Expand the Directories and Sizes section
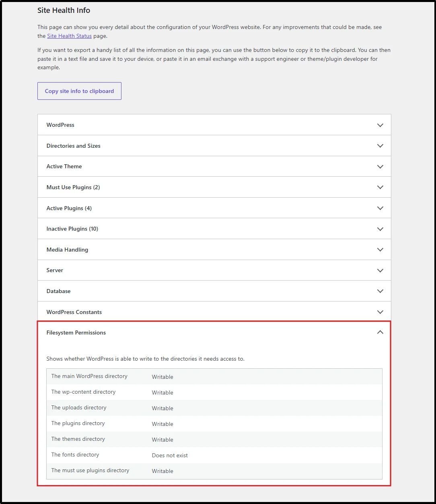This screenshot has height=504, width=436. (x=214, y=146)
